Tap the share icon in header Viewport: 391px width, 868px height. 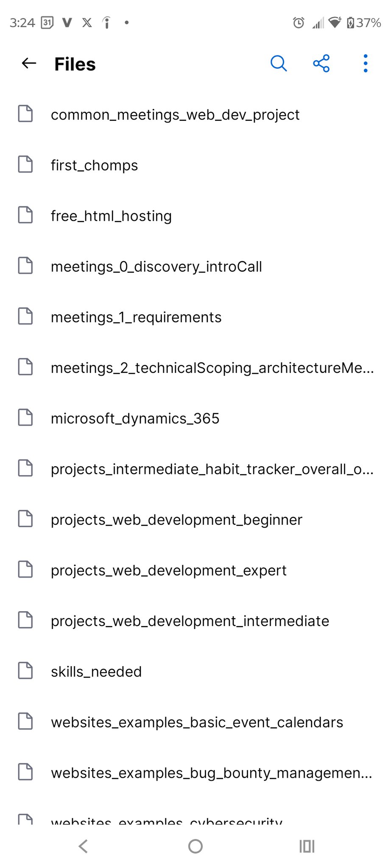tap(321, 64)
